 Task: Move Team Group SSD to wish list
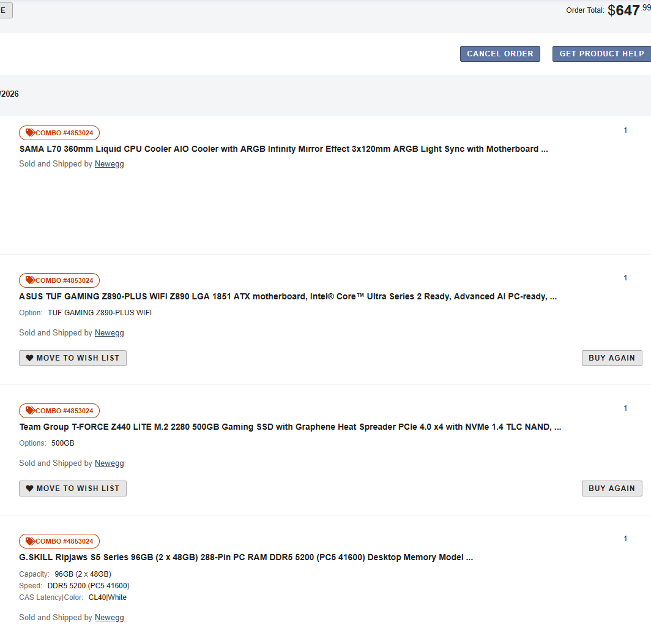coord(73,489)
